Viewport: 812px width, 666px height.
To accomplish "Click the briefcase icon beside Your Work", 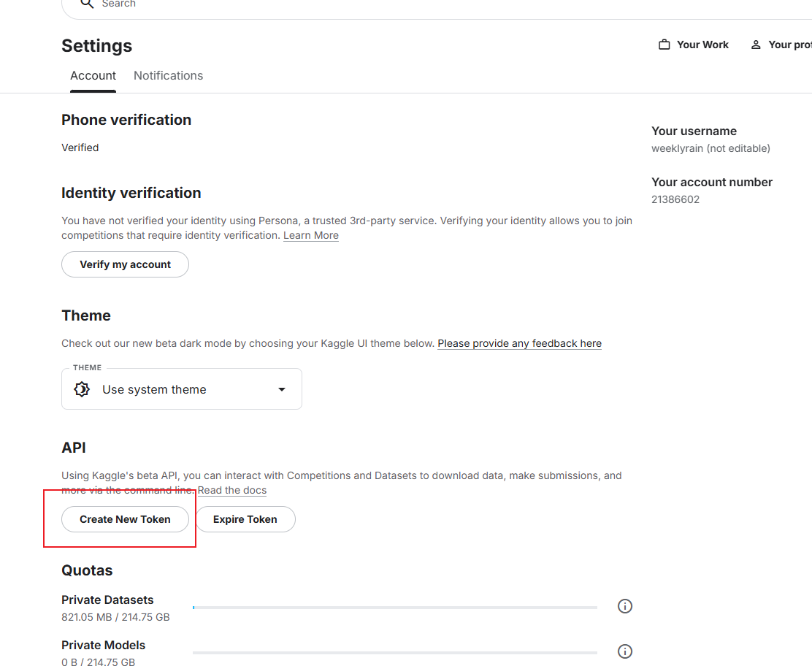I will click(664, 45).
